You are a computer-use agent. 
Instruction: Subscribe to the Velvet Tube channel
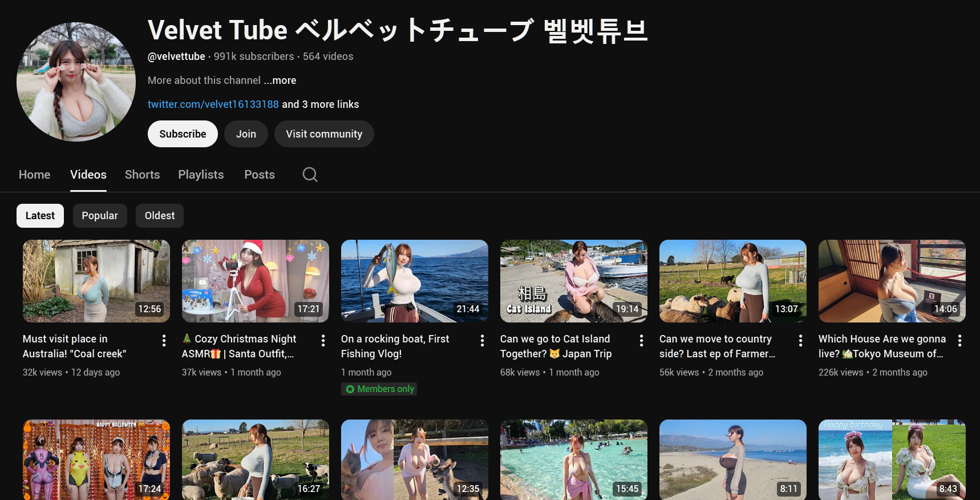183,134
